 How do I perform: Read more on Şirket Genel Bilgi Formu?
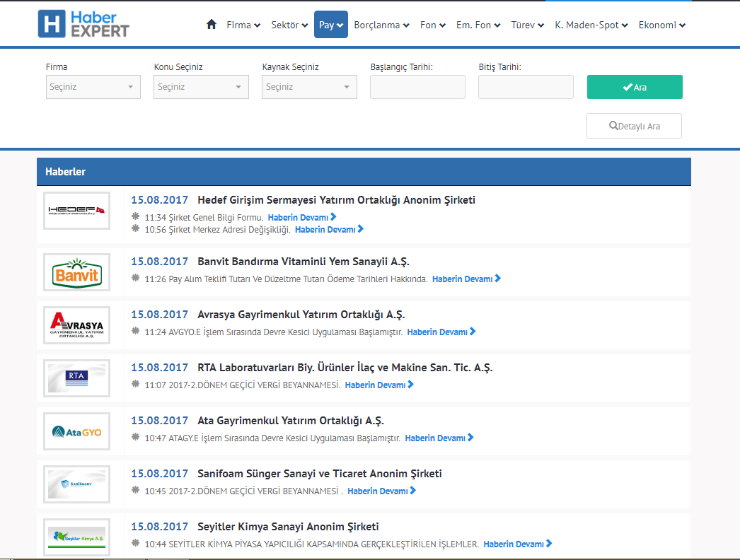pos(302,218)
